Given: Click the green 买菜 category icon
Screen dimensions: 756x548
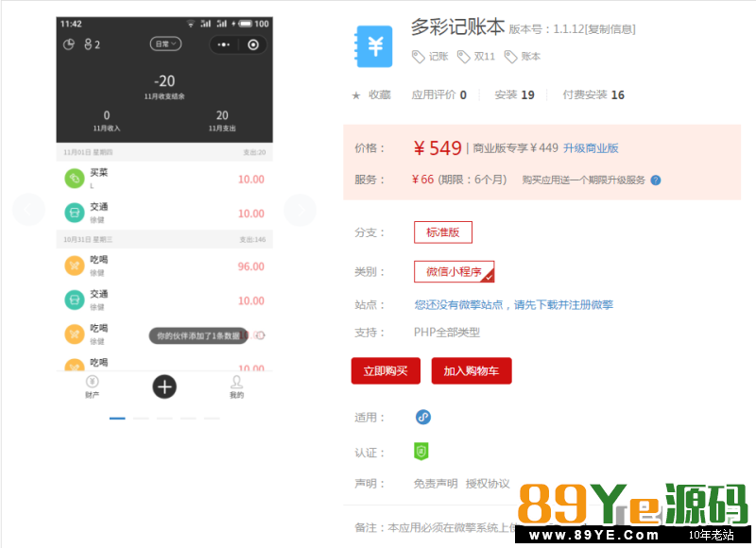Looking at the screenshot, I should (x=75, y=179).
